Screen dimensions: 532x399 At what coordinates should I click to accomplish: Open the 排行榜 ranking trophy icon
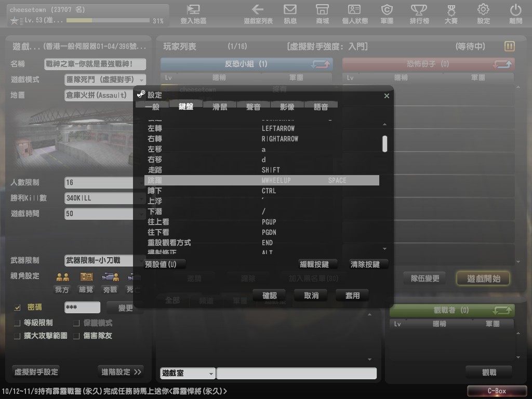click(419, 14)
